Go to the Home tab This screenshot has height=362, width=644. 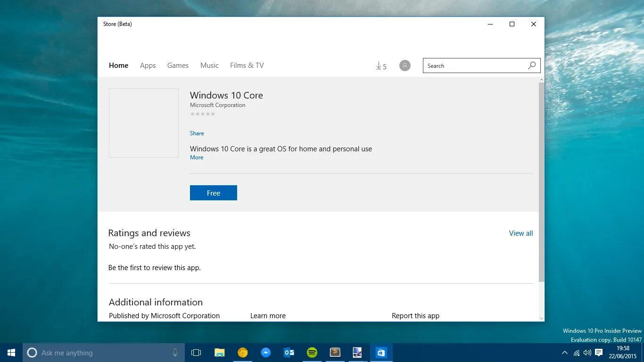(x=118, y=66)
